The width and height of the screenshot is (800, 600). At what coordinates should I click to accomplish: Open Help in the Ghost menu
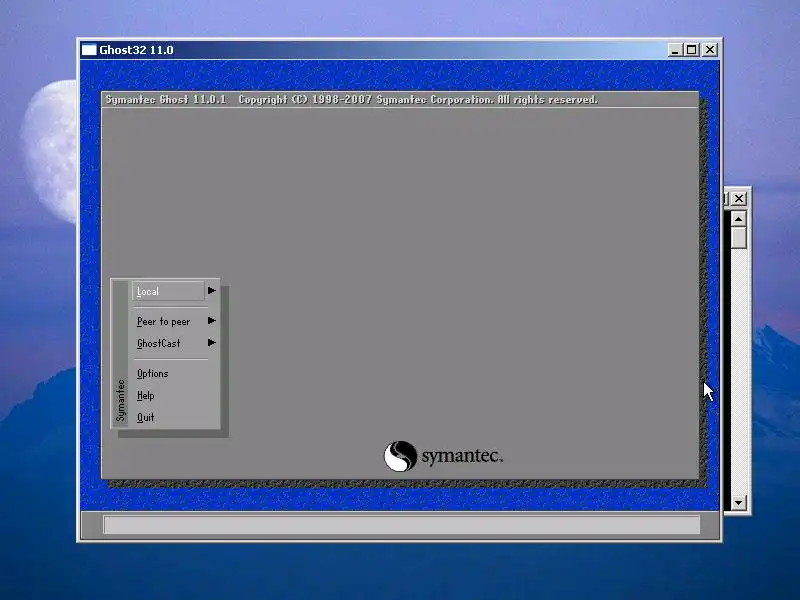(145, 395)
